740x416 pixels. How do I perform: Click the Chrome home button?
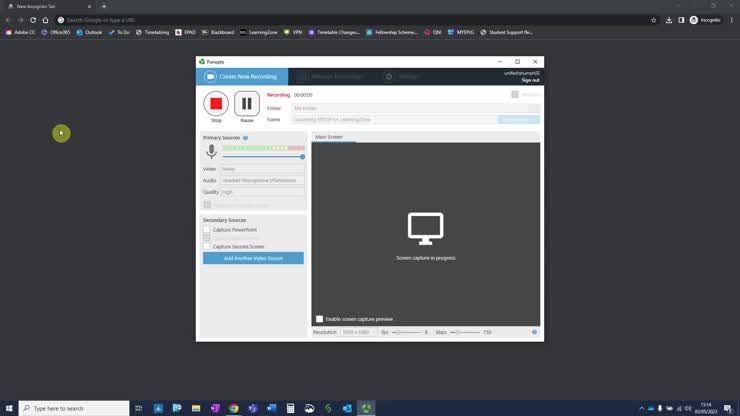coord(45,20)
